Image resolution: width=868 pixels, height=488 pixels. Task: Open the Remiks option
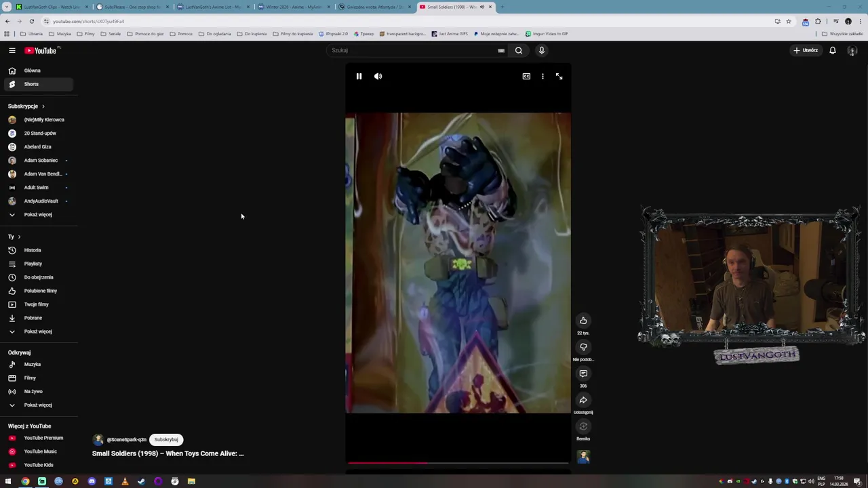coord(583,426)
